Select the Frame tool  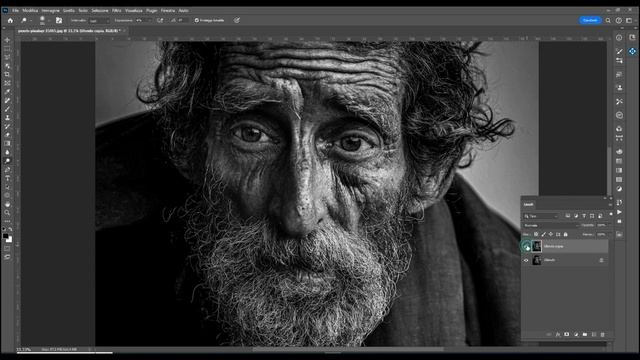click(x=7, y=83)
